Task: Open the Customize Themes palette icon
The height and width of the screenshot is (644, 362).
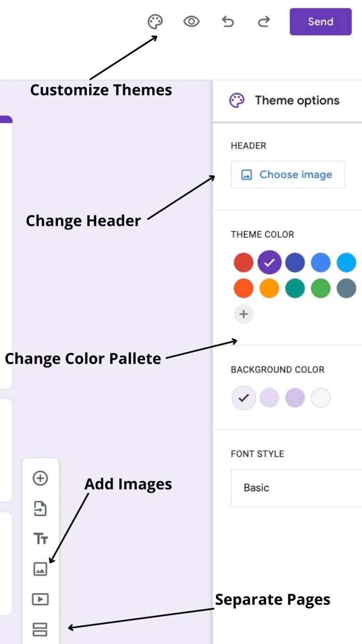Action: pos(155,22)
